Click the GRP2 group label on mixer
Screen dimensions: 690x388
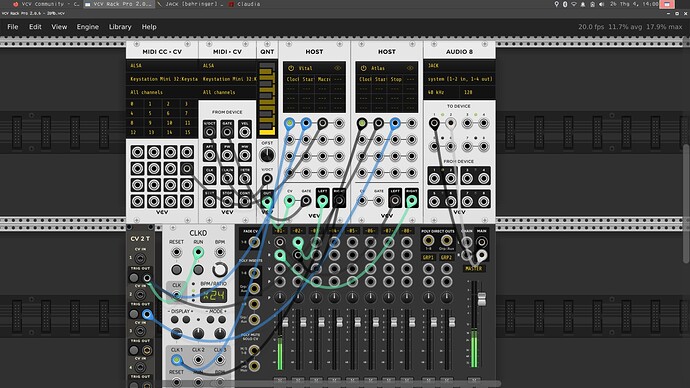[446, 257]
